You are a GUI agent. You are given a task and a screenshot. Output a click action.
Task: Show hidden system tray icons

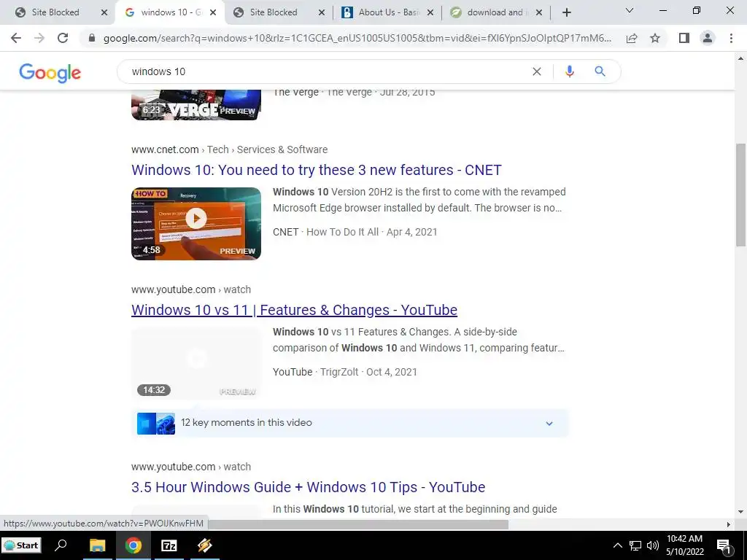[617, 545]
